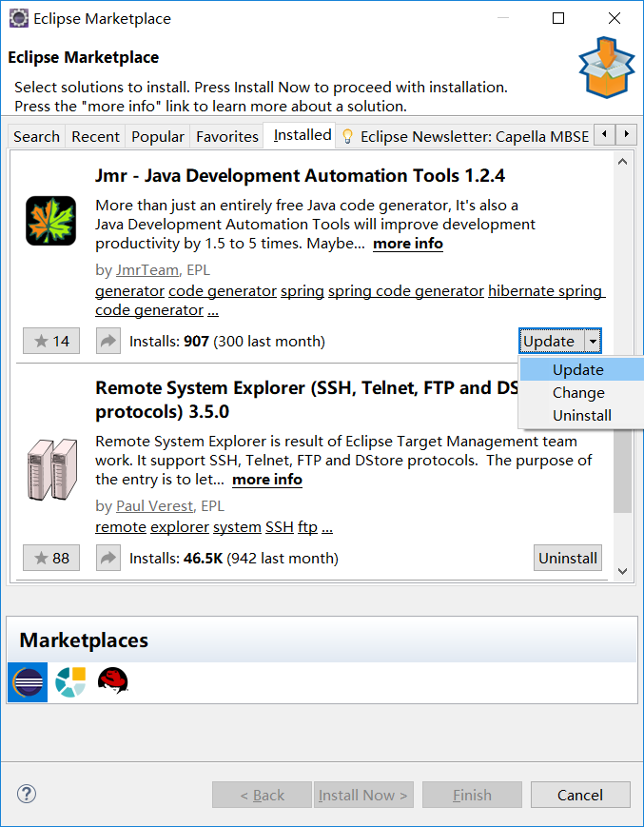Show previous tabs with left arrow
Image resolution: width=644 pixels, height=827 pixels.
pyautogui.click(x=605, y=134)
